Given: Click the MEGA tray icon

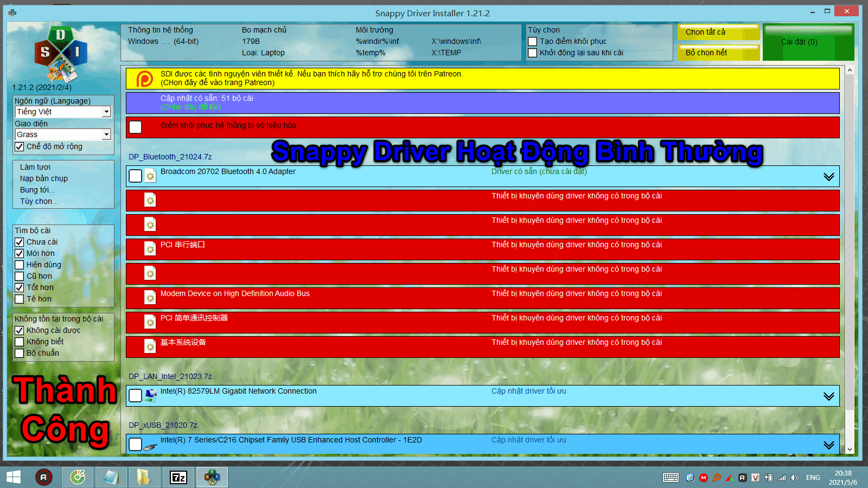Looking at the screenshot, I should 704,478.
